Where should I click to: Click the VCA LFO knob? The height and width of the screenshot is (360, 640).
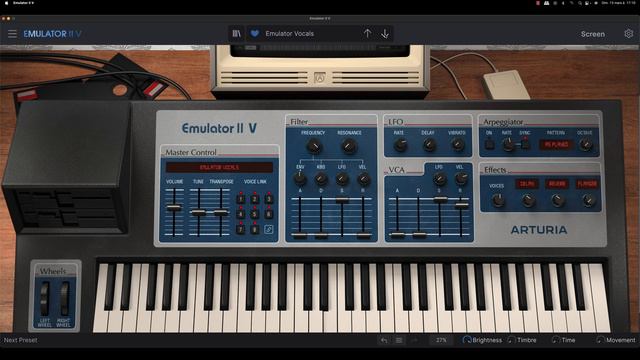pyautogui.click(x=439, y=178)
